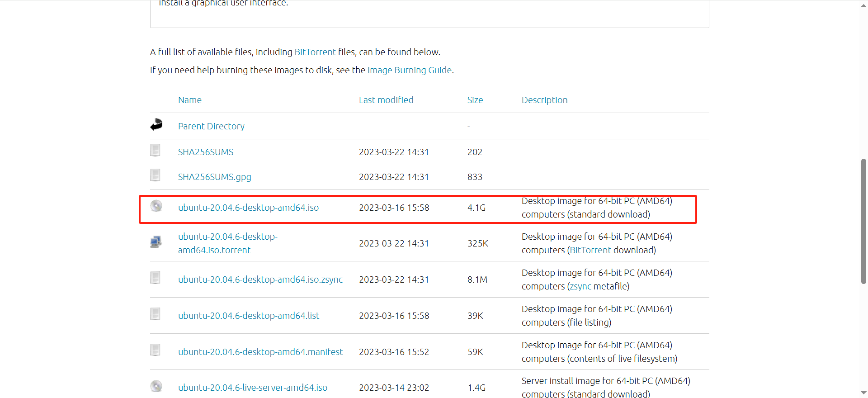Download ubuntu-20.04.6-desktop-amd64.iso
868x398 pixels.
coord(248,208)
